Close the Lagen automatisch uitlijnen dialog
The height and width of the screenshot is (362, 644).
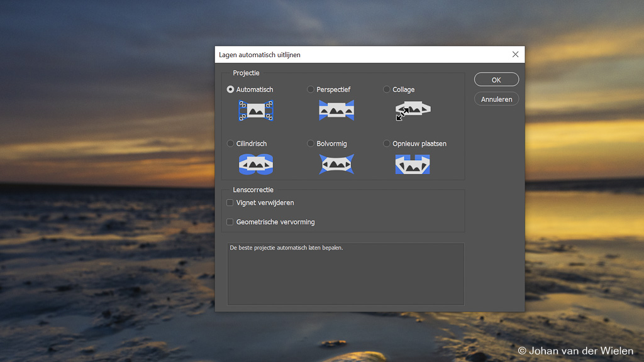point(516,55)
